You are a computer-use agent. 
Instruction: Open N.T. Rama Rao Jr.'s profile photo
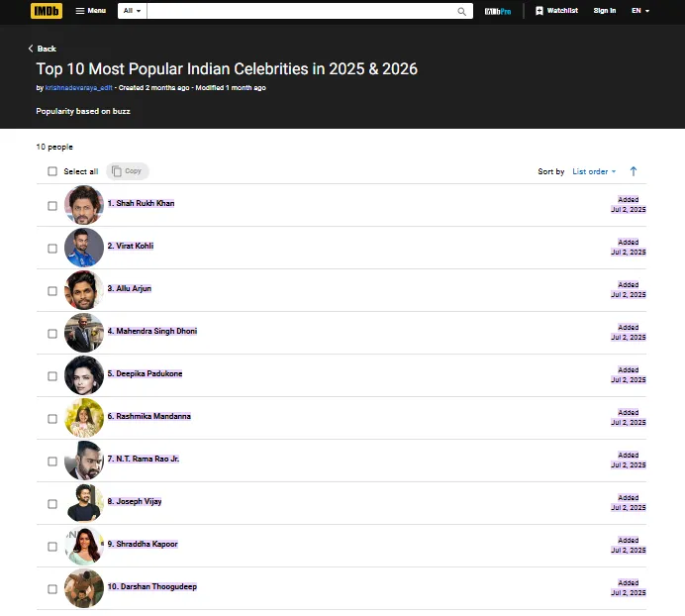click(84, 461)
